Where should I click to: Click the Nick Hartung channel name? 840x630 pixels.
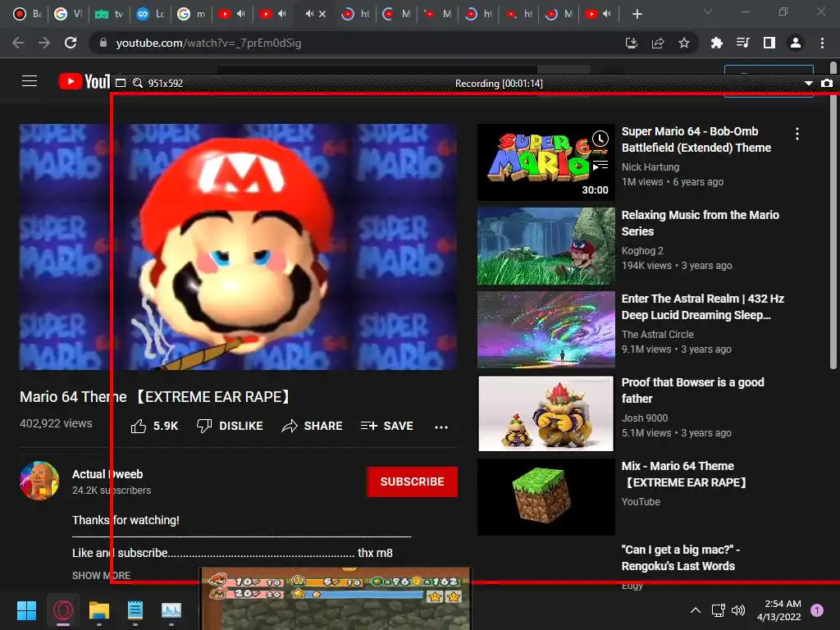pos(651,167)
